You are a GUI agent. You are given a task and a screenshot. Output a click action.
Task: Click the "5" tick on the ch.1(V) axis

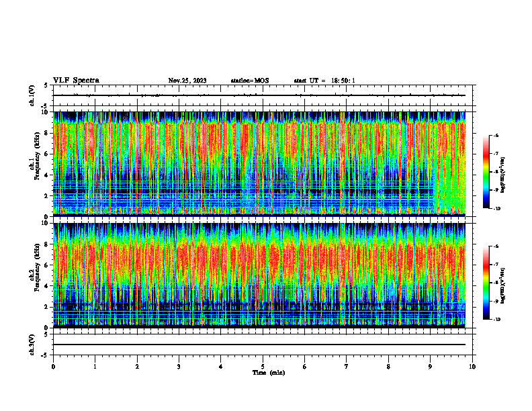pyautogui.click(x=46, y=85)
